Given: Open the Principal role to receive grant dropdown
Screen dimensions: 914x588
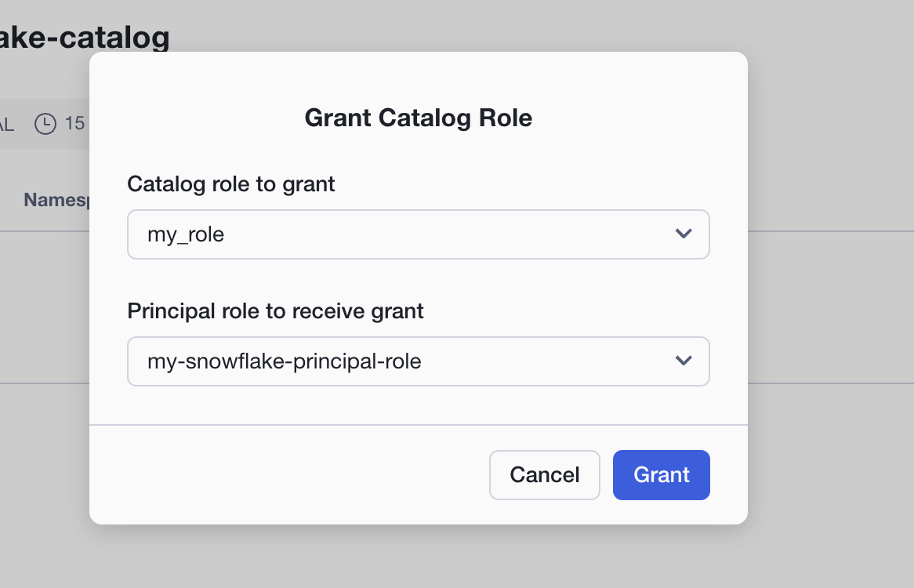Looking at the screenshot, I should coord(418,361).
